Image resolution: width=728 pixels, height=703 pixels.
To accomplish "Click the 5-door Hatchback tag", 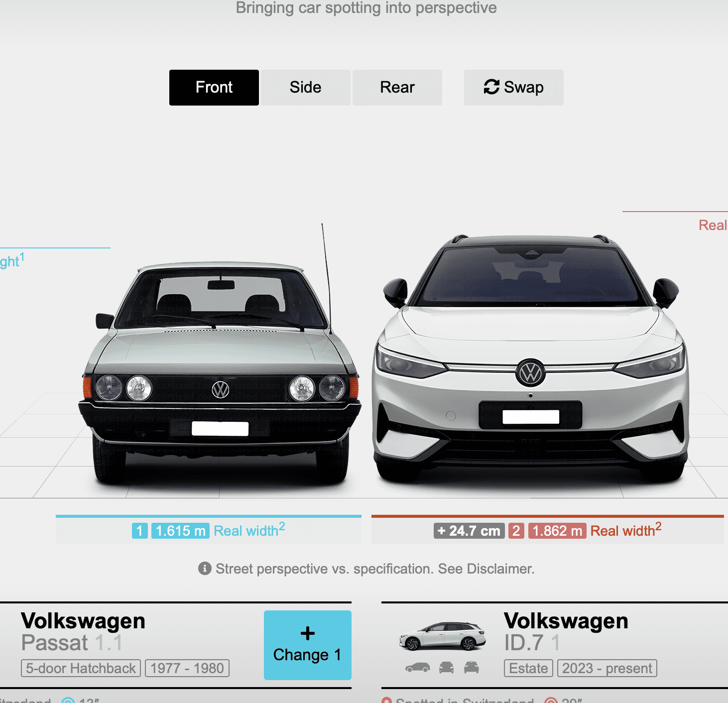I will [81, 668].
